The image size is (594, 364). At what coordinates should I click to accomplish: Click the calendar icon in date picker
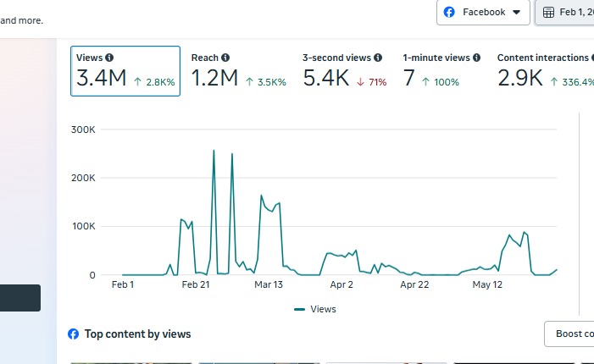pyautogui.click(x=548, y=13)
